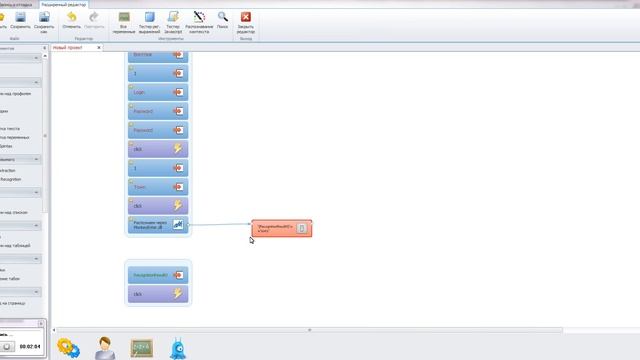Collapse the group containing "ние табом" item
Screen dimensions: 640x360
coord(36,259)
